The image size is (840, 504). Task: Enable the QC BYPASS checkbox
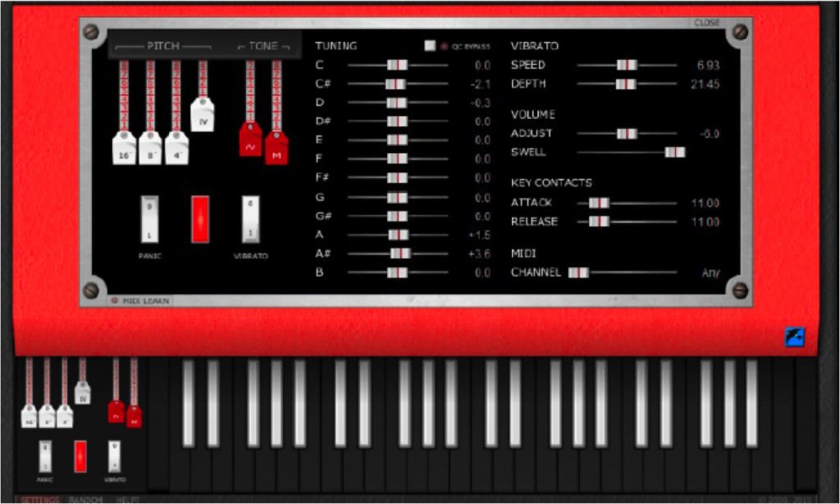pos(431,46)
